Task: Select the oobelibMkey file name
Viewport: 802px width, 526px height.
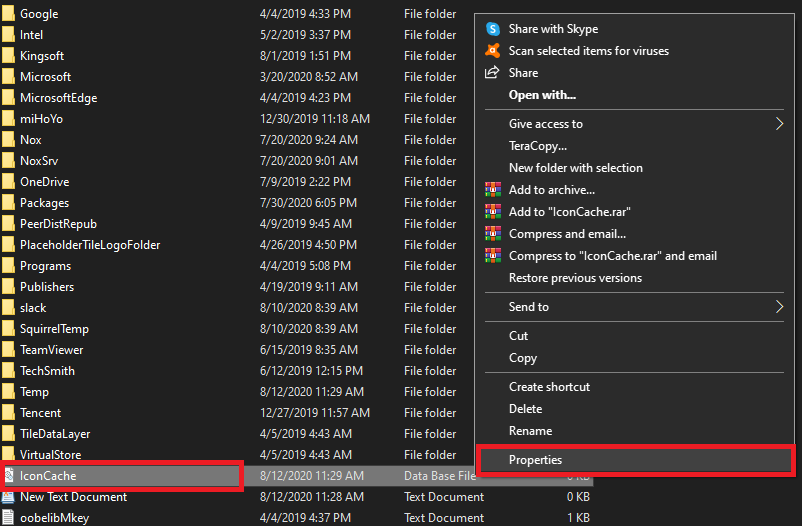Action: (x=54, y=518)
